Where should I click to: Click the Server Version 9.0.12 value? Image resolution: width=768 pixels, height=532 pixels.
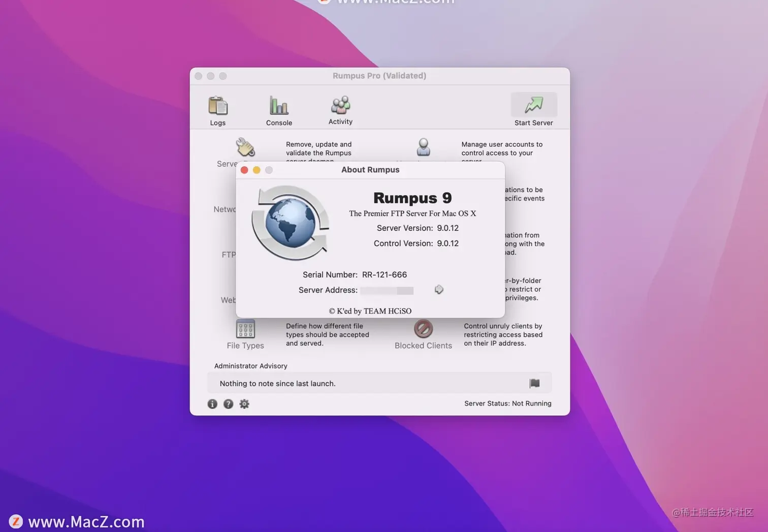click(x=447, y=228)
